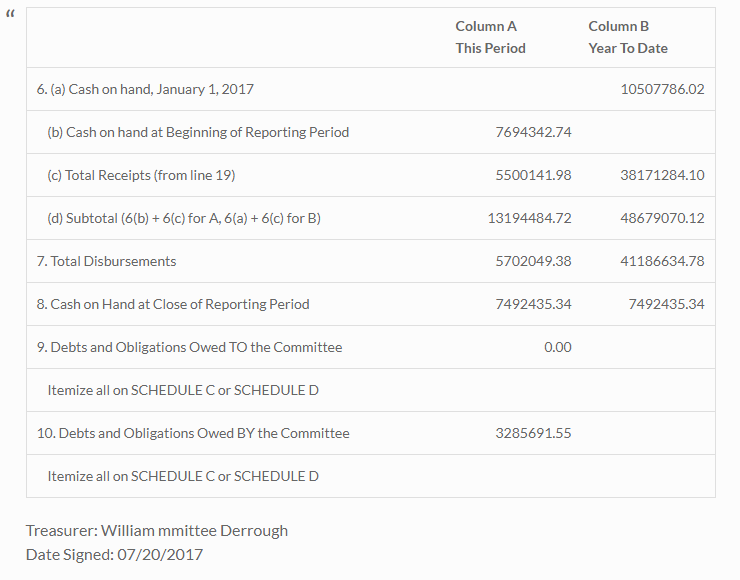
Task: Click the subtotal amount 13194484.72
Action: tap(530, 218)
